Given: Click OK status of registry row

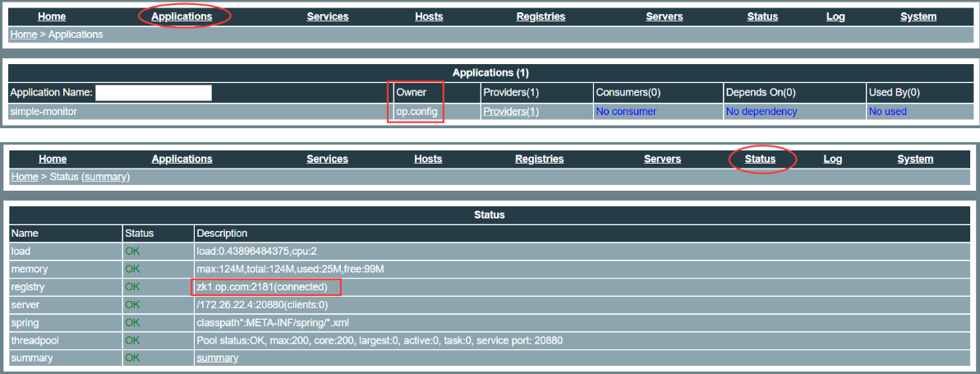Looking at the screenshot, I should pyautogui.click(x=132, y=286).
